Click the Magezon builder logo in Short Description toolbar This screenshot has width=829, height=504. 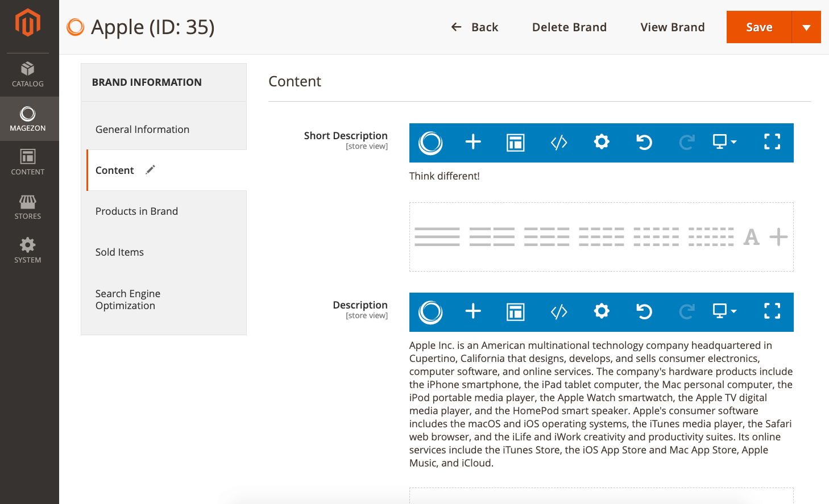[430, 143]
